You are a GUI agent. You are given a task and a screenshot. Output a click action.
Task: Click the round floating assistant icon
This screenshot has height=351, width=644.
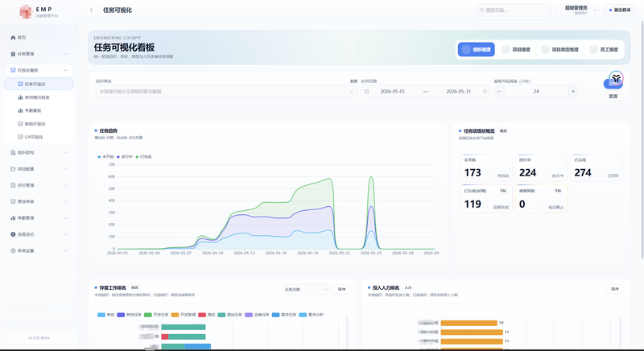click(616, 77)
